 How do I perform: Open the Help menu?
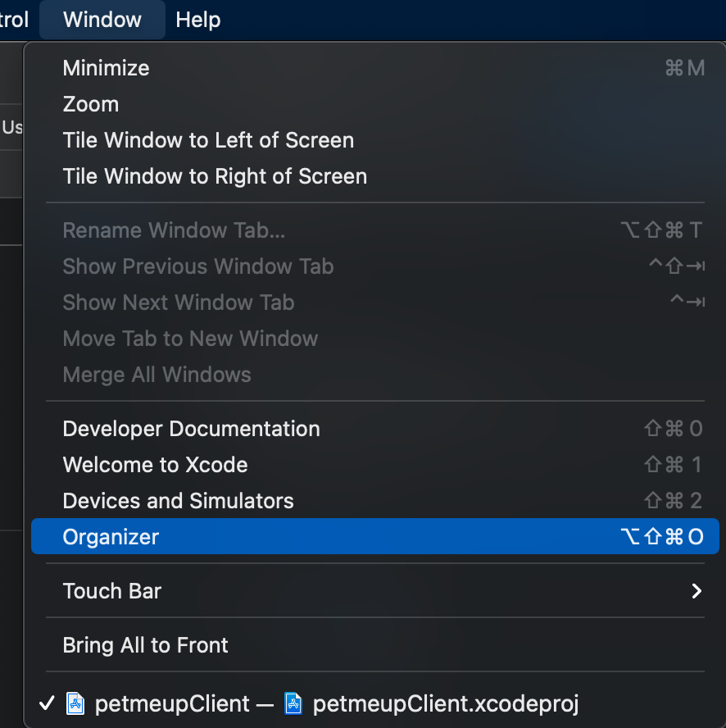pos(198,20)
